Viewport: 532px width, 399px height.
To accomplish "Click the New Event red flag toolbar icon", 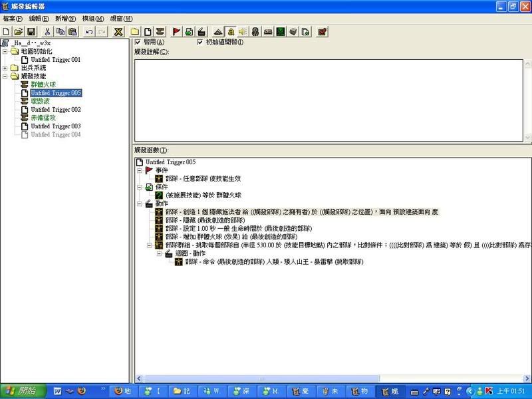I will [176, 31].
